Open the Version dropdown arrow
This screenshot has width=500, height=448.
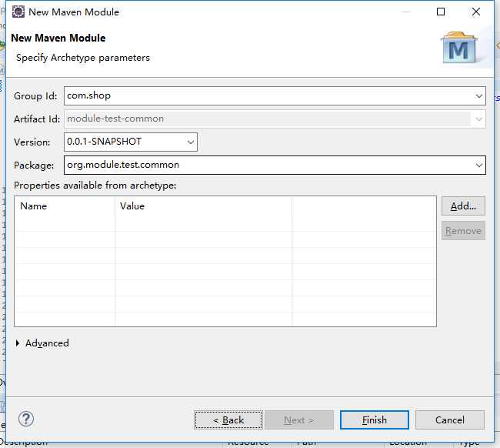pyautogui.click(x=190, y=142)
